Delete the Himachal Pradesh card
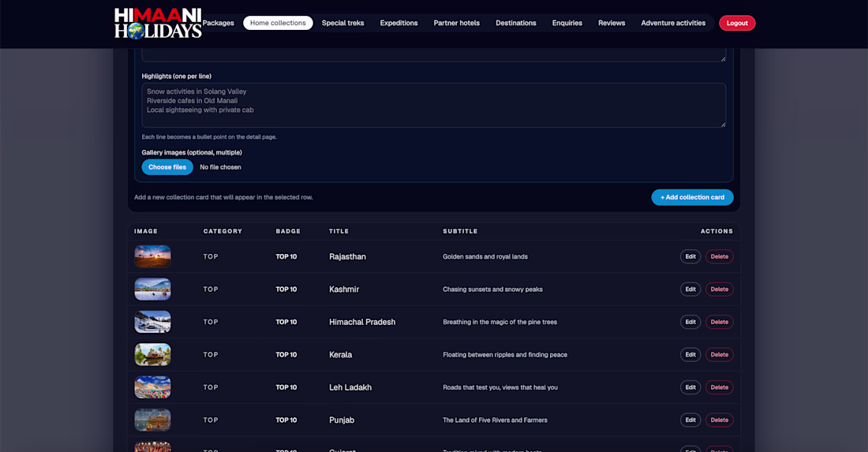Screen dimensions: 868x452 pyautogui.click(x=719, y=322)
